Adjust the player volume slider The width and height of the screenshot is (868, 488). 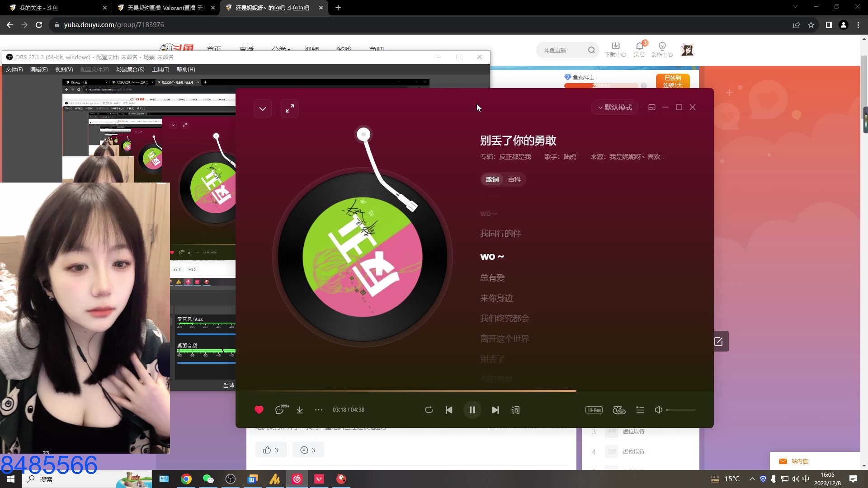pos(681,410)
